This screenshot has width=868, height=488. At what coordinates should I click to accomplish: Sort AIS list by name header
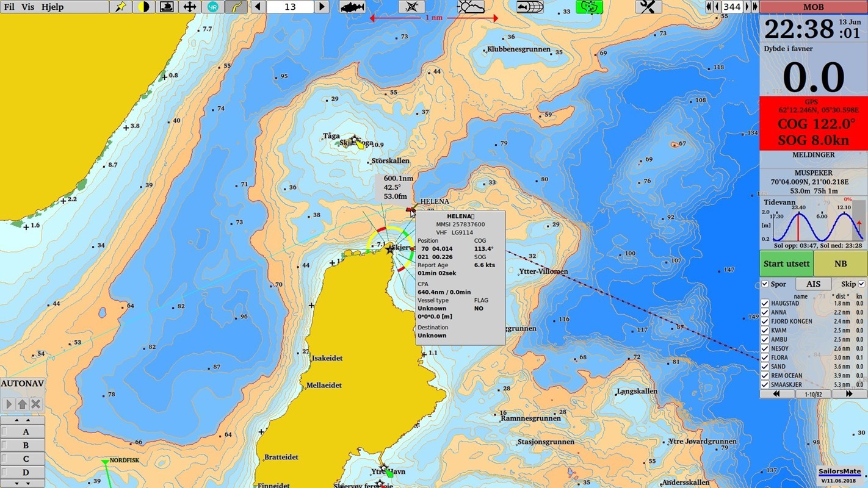coord(800,296)
